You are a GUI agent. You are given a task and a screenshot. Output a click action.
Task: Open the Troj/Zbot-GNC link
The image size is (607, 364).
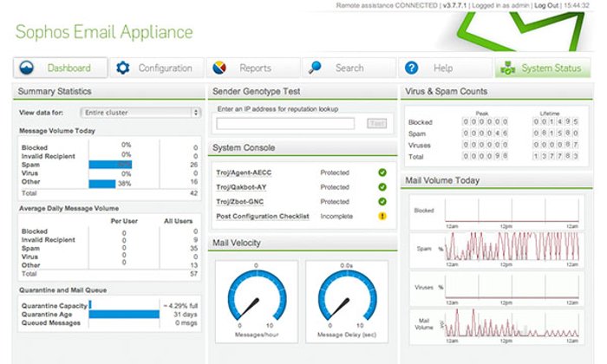tap(239, 202)
